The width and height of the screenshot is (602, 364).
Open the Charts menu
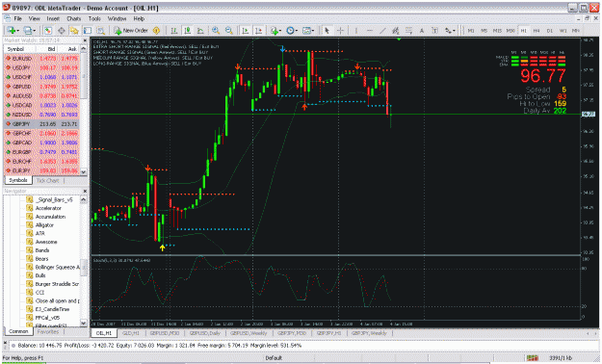(74, 18)
